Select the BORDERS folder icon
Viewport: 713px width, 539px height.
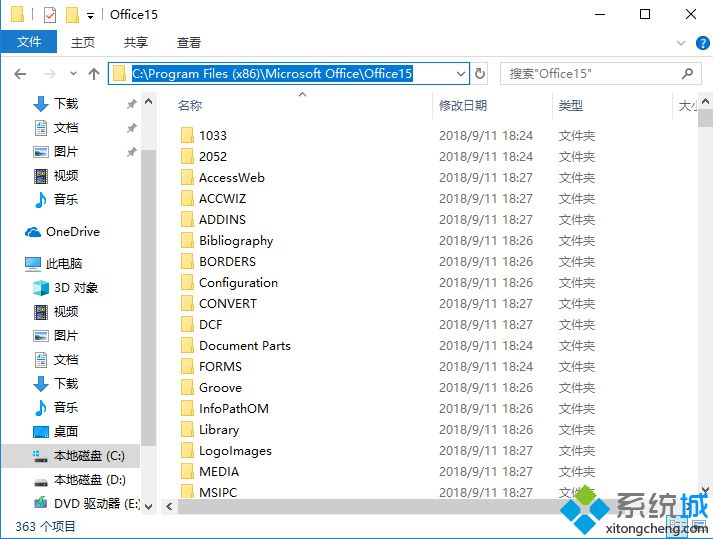187,261
